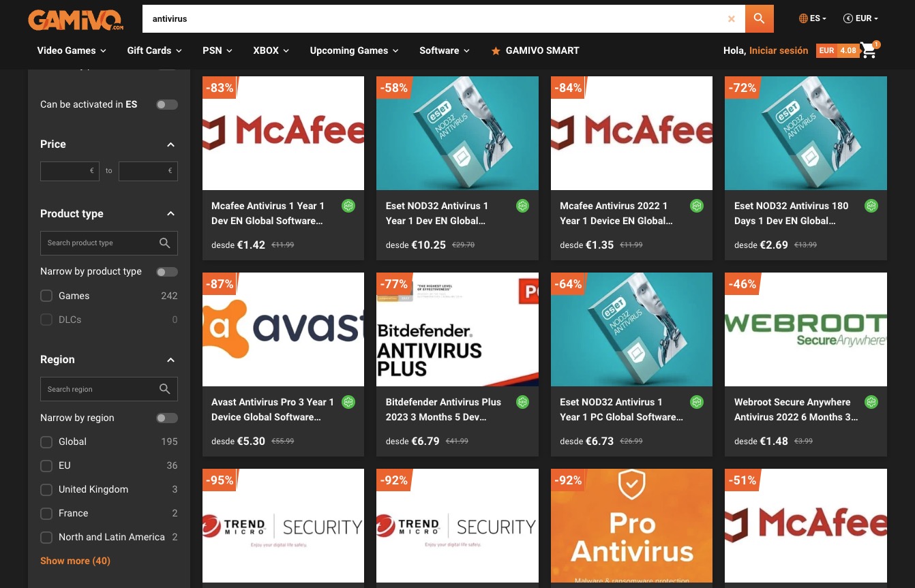915x588 pixels.
Task: Check the DLCs product type box
Action: pos(46,320)
